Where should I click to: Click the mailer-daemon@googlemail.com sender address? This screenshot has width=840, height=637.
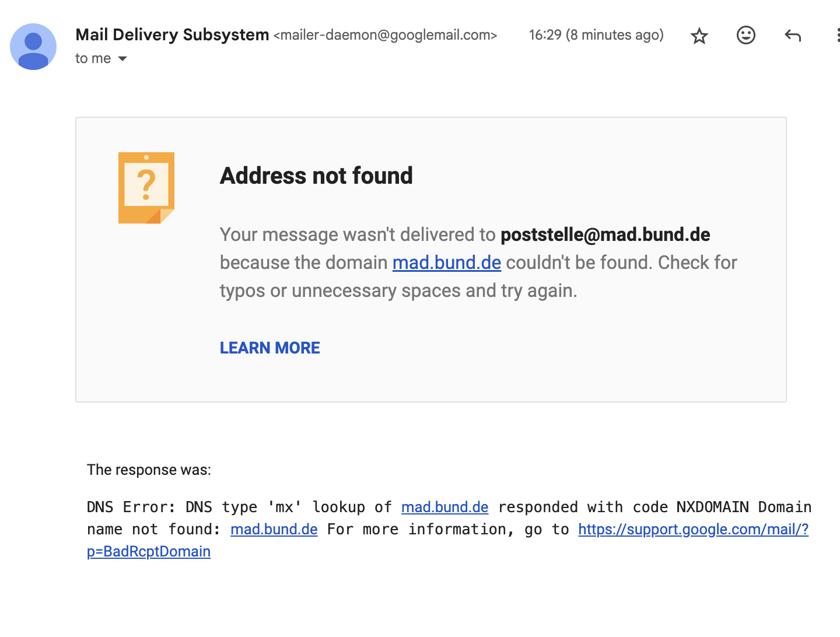coord(385,35)
